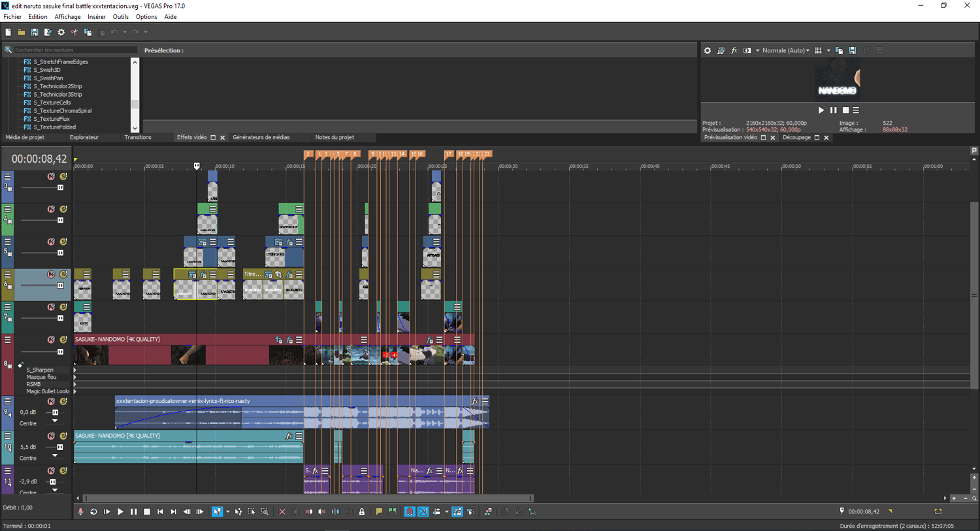
Task: Play the video preview window
Action: pos(821,110)
